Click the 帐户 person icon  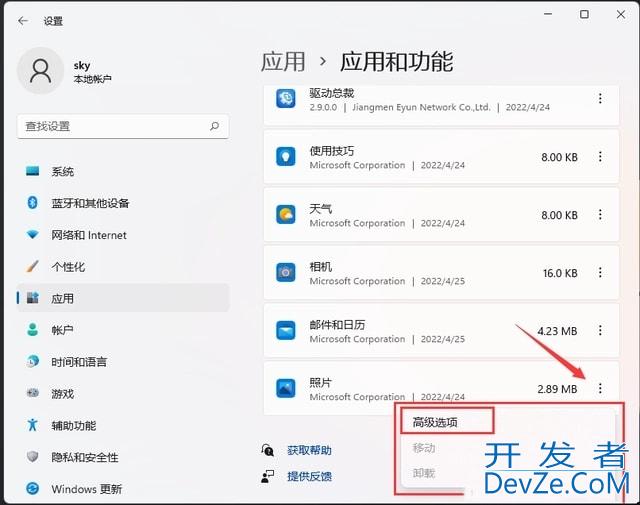(x=32, y=329)
